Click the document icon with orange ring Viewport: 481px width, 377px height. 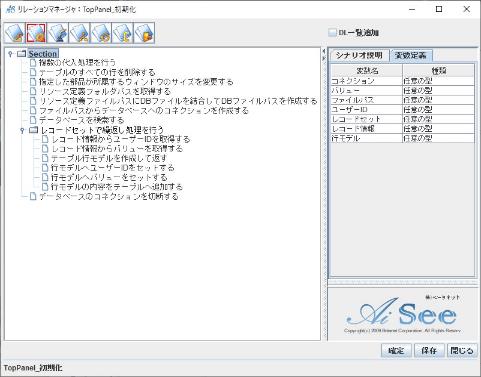[x=101, y=33]
